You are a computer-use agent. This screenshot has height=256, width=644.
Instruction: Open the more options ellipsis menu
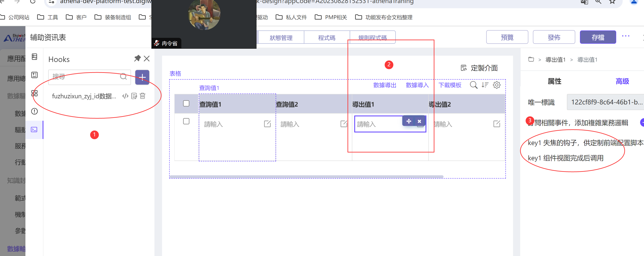pyautogui.click(x=626, y=36)
